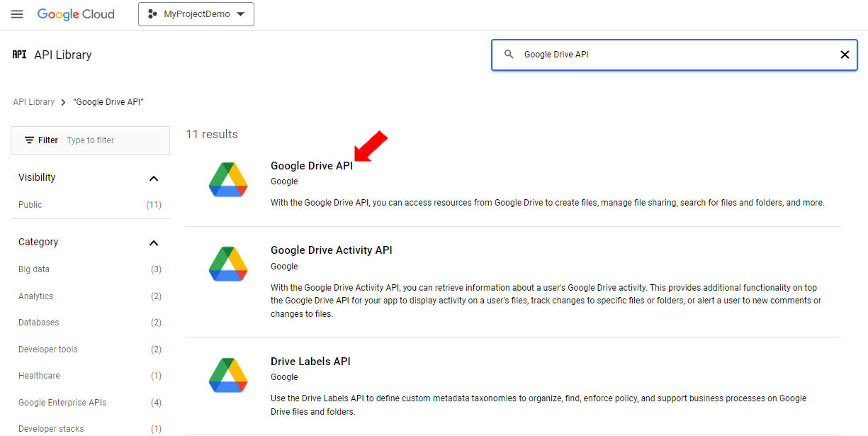Click the Google Cloud logo
The width and height of the screenshot is (868, 436).
click(76, 14)
